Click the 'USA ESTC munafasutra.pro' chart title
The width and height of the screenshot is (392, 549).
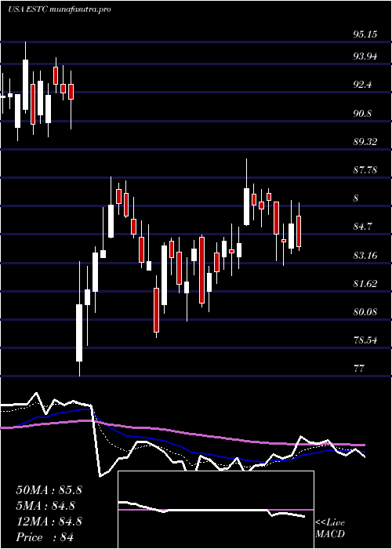point(59,9)
